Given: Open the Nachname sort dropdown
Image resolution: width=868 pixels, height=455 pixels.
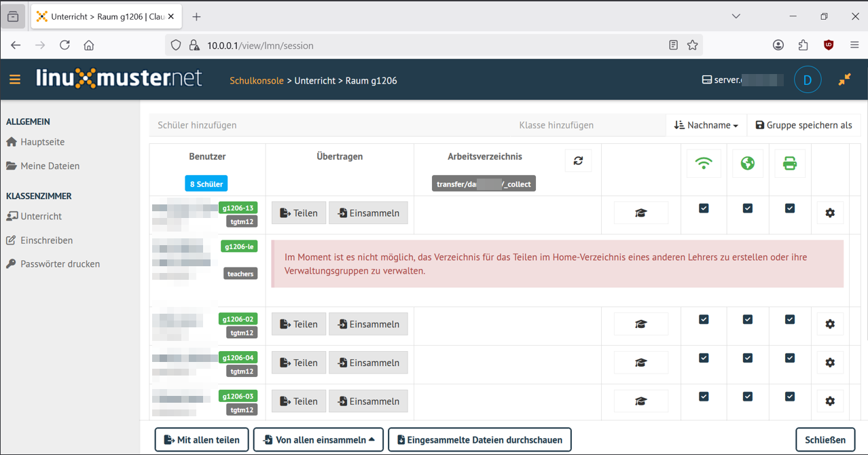Looking at the screenshot, I should 706,125.
